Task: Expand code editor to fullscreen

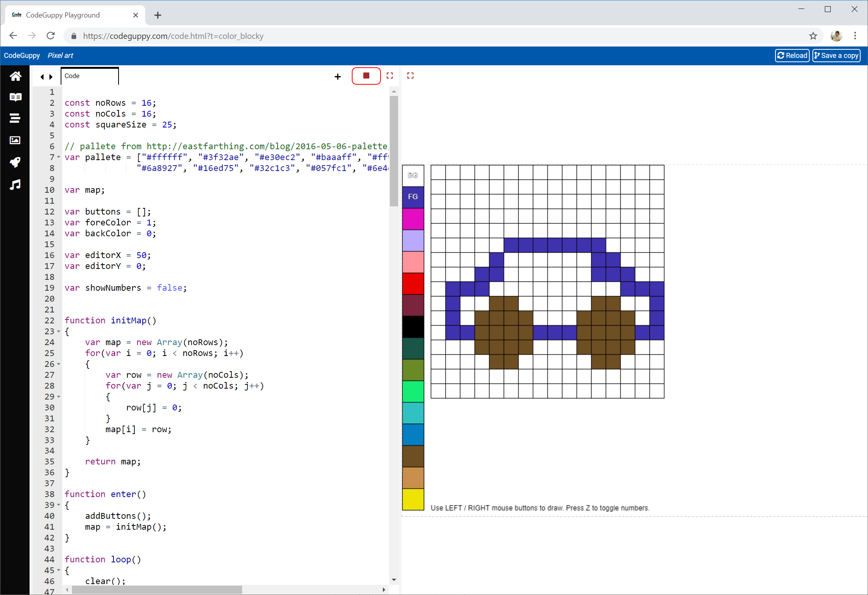Action: tap(389, 76)
